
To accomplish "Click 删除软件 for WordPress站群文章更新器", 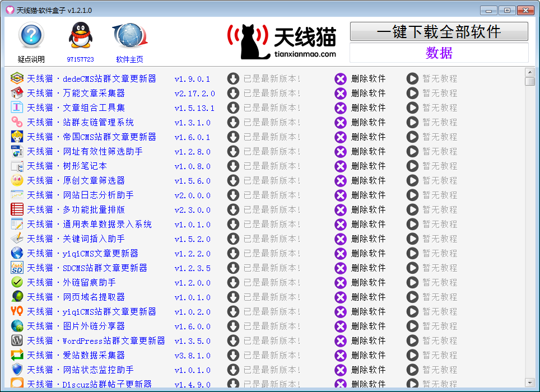I will click(x=368, y=340).
